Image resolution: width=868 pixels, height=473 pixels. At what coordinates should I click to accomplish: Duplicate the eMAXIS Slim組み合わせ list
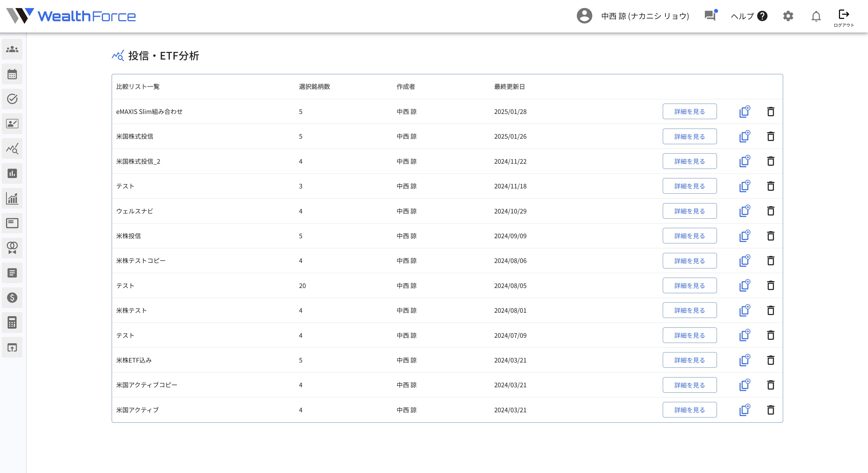[744, 112]
